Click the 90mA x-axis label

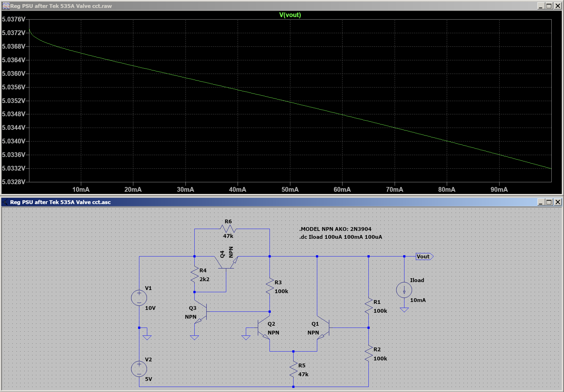[499, 189]
